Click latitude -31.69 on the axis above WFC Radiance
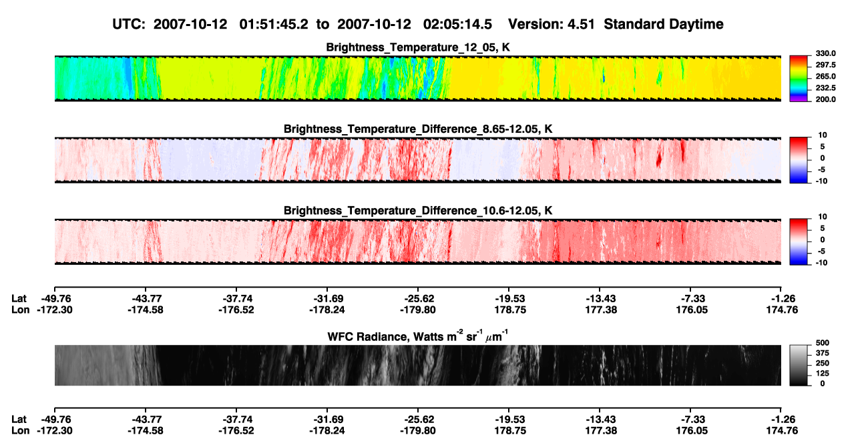868x445 pixels. [327, 298]
